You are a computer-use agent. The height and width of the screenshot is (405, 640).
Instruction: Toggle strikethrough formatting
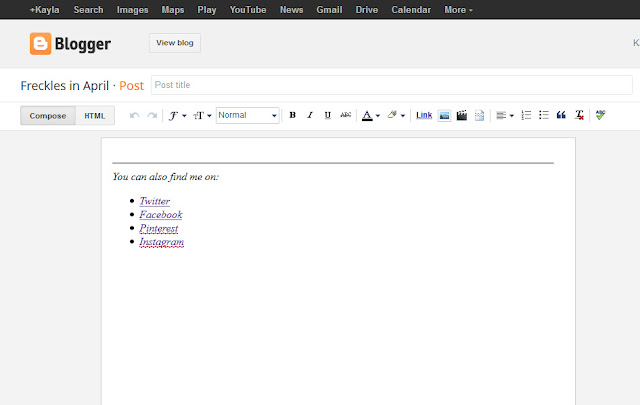coord(345,115)
